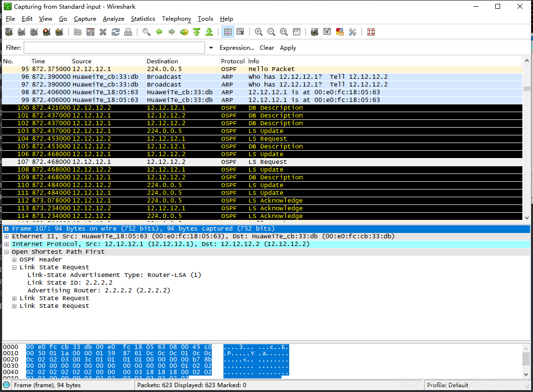Expand the Frame 107 details row
Viewport: 533px width, 392px height.
pyautogui.click(x=6, y=229)
